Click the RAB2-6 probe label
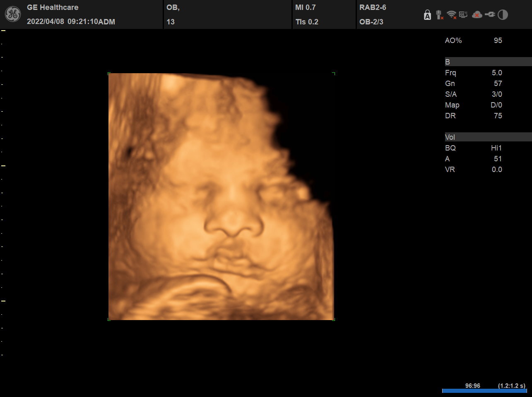 point(373,7)
